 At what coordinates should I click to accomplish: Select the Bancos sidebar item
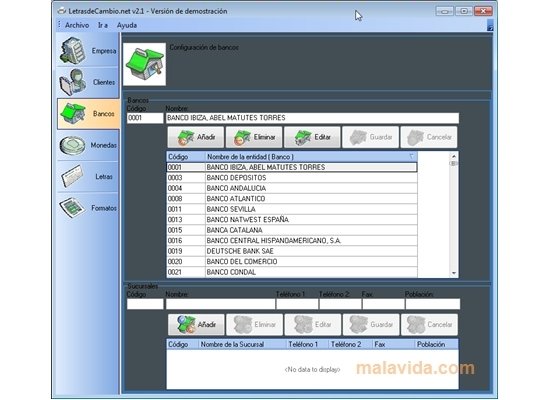(x=88, y=114)
